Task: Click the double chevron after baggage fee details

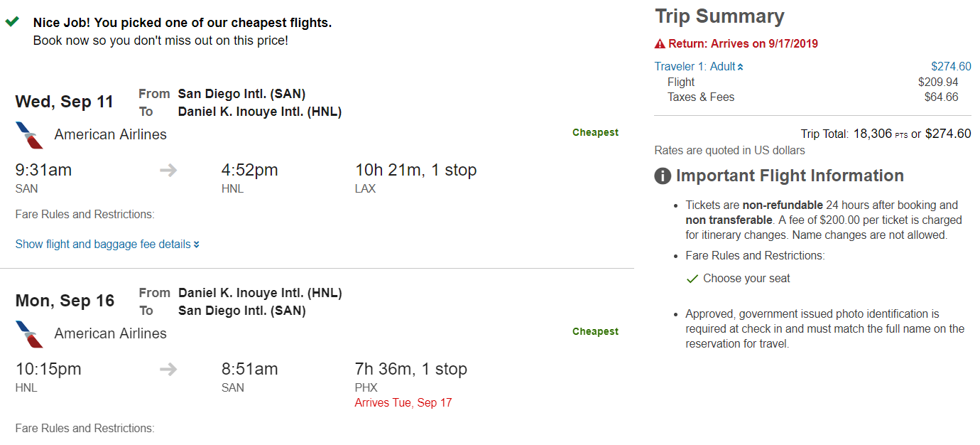Action: pyautogui.click(x=197, y=245)
